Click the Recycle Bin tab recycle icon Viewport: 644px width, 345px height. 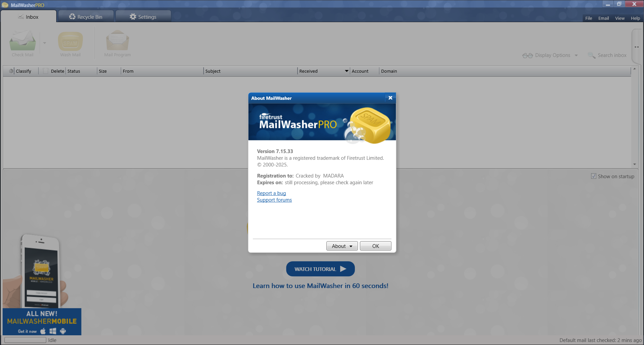click(72, 17)
